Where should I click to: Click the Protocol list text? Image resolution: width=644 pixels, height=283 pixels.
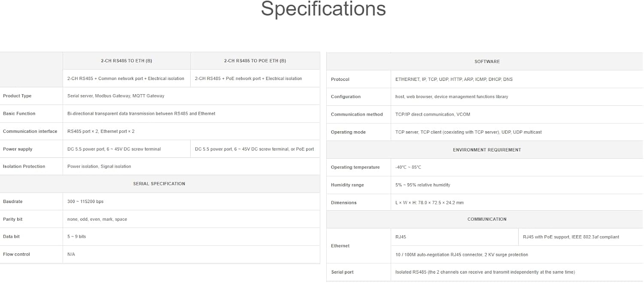[454, 79]
